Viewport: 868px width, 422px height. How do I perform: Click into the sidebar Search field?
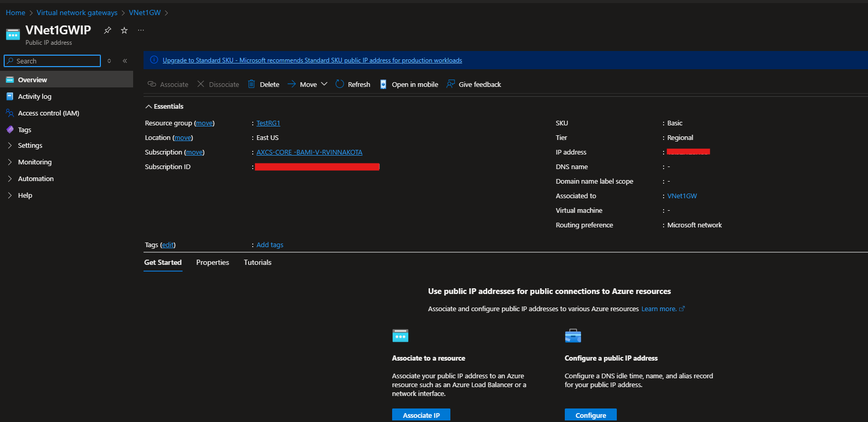pyautogui.click(x=52, y=61)
